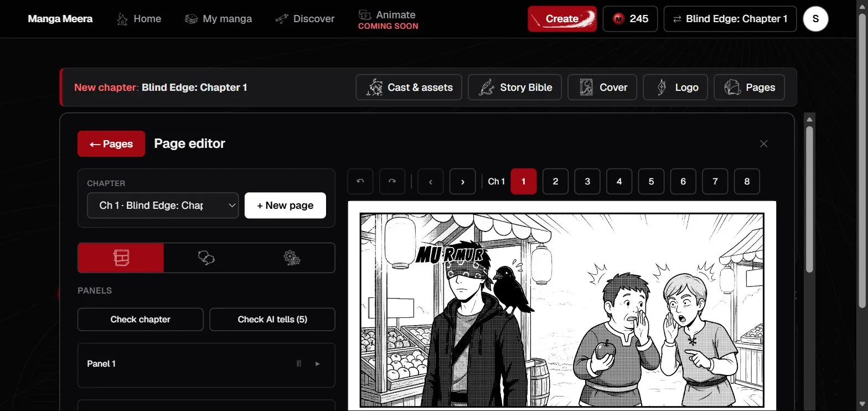Screen dimensions: 868x411
Task: Select the panels layout tab icon
Action: pyautogui.click(x=121, y=258)
